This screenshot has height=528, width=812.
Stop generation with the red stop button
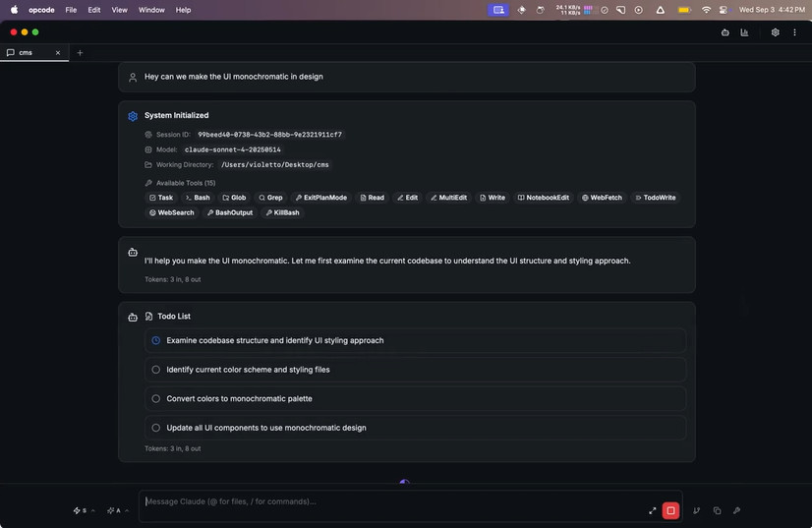670,510
